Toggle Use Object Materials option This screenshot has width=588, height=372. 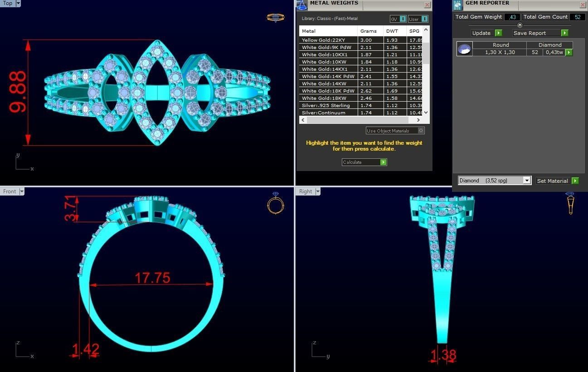point(421,131)
